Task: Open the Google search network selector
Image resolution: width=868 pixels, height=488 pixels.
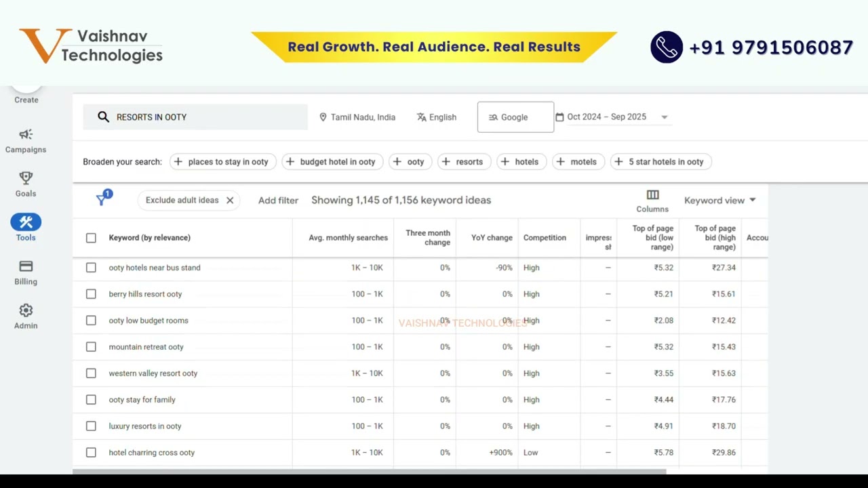Action: 515,117
